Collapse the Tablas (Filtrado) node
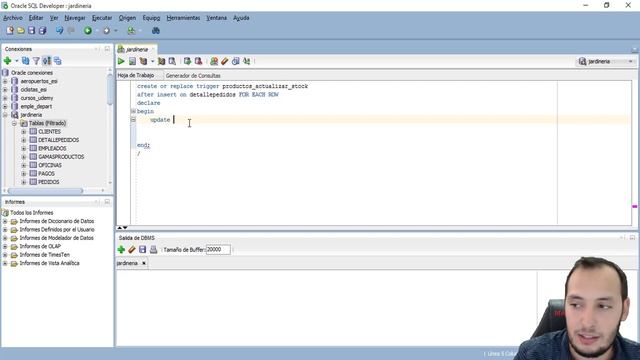This screenshot has height=360, width=640. (x=14, y=123)
